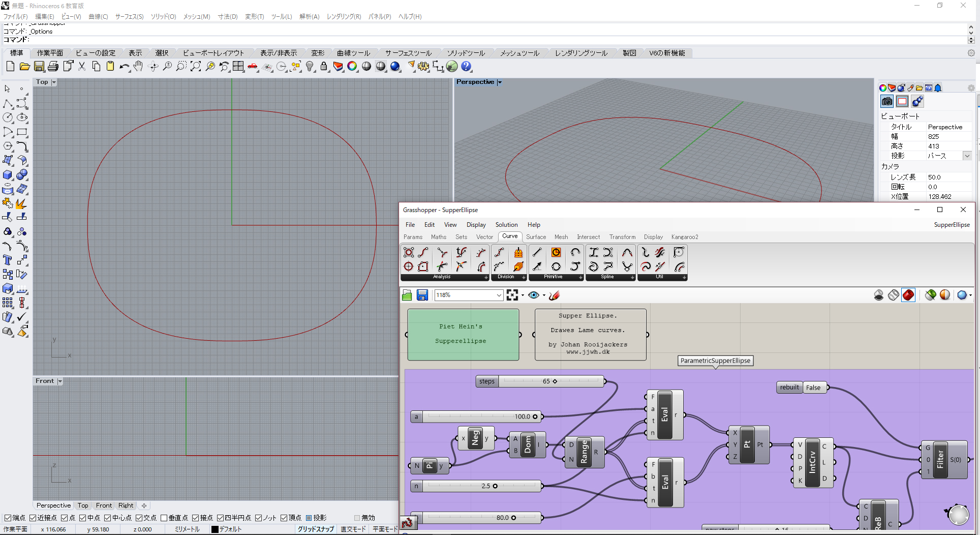Viewport: 980px width, 535px height.
Task: Open the Solution menu in Grasshopper
Action: pos(506,225)
